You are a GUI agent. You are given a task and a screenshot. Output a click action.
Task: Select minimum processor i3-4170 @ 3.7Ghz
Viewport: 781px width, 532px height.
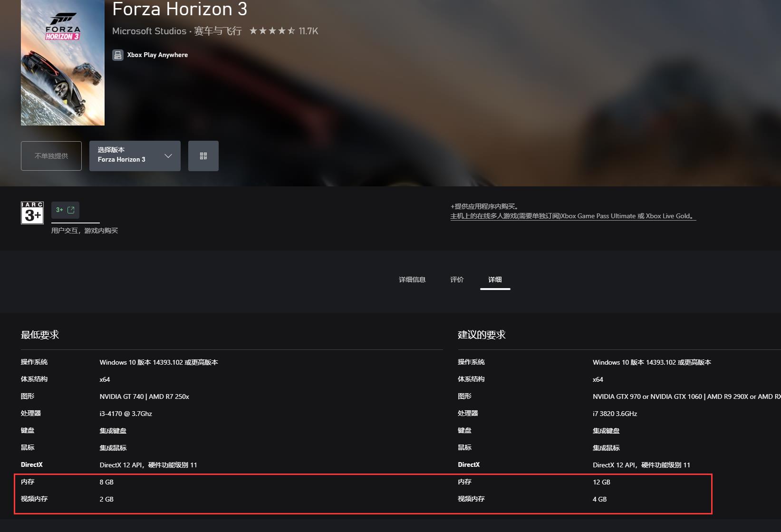tap(126, 414)
